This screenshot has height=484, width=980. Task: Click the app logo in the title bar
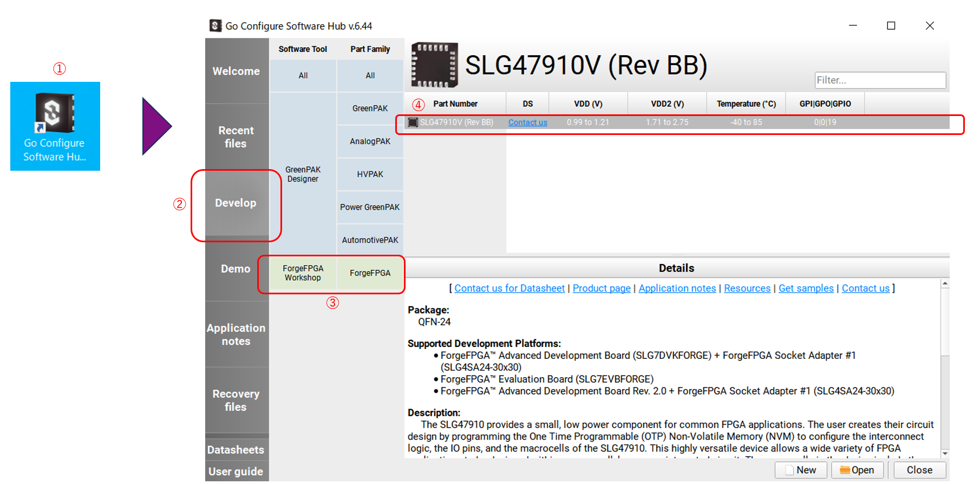click(215, 25)
